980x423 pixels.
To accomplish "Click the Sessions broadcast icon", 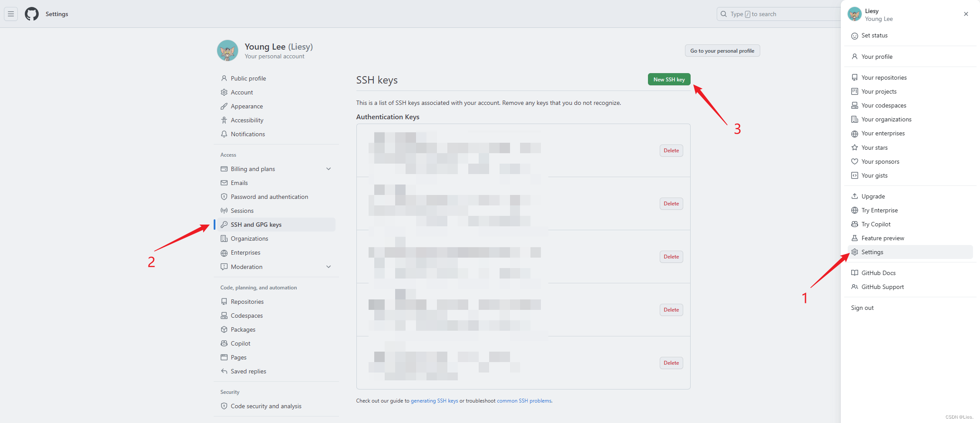I will [x=224, y=211].
